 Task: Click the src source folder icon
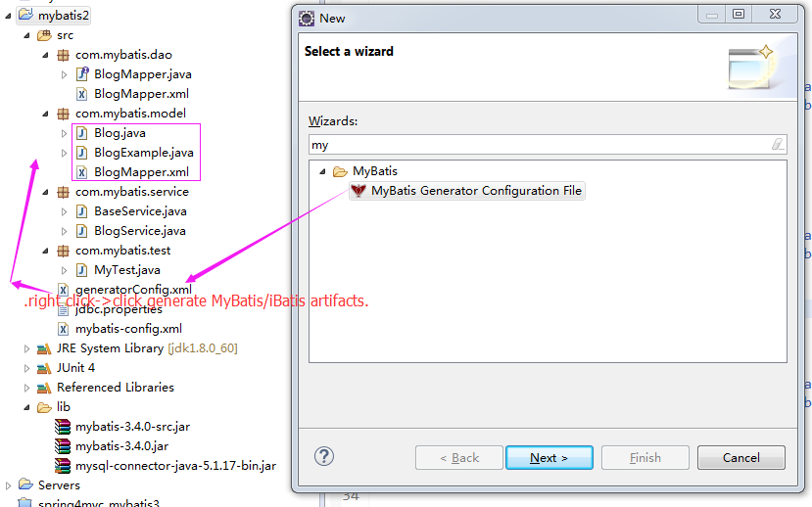44,35
